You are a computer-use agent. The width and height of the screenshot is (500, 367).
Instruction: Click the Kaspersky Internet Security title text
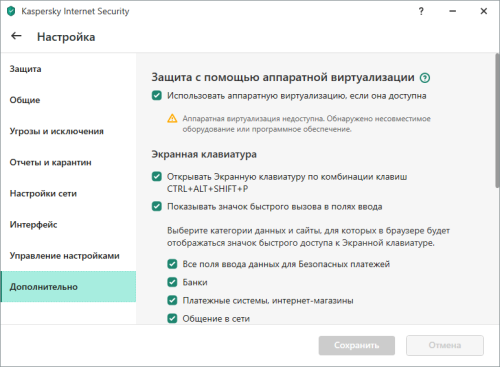click(75, 11)
